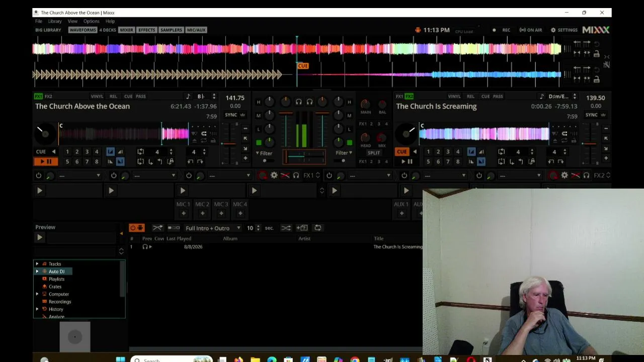The height and width of the screenshot is (362, 644).
Task: Open the right deck Filter effect dropdown
Action: pos(344,153)
